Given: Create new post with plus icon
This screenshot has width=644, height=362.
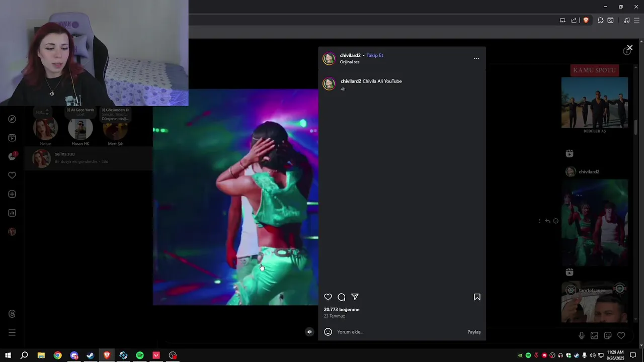Looking at the screenshot, I should [12, 194].
